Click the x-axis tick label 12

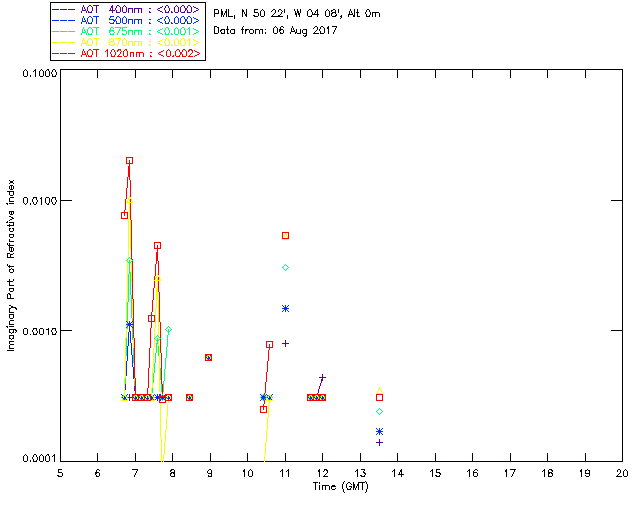[322, 473]
